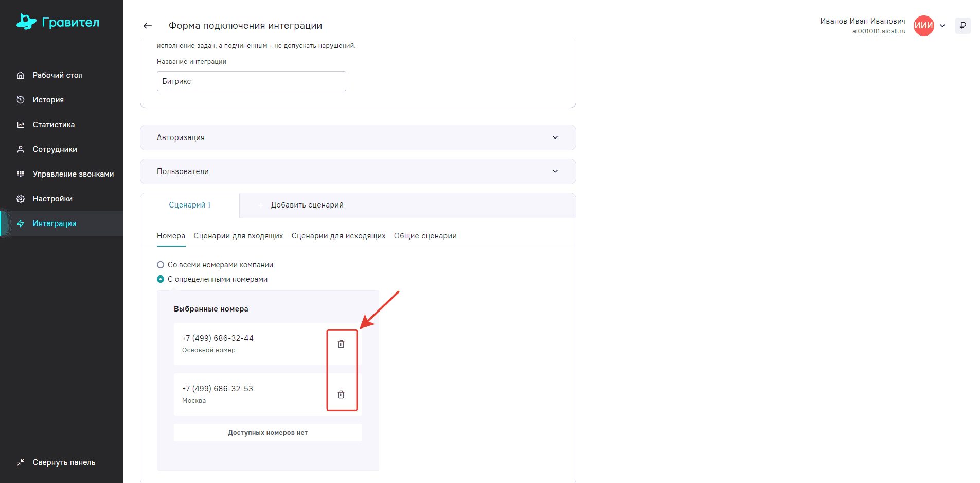This screenshot has height=483, width=980.
Task: Switch to 'Общие сценарии' tab
Action: pos(425,236)
